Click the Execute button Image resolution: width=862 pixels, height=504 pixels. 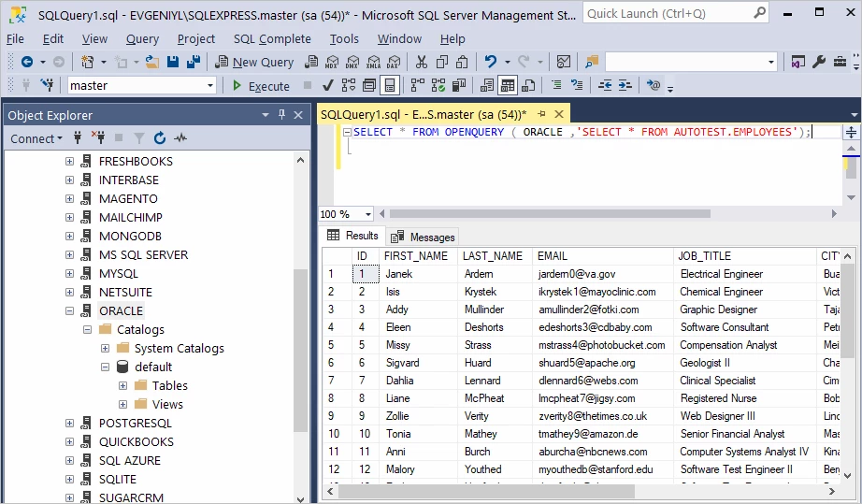coord(261,86)
